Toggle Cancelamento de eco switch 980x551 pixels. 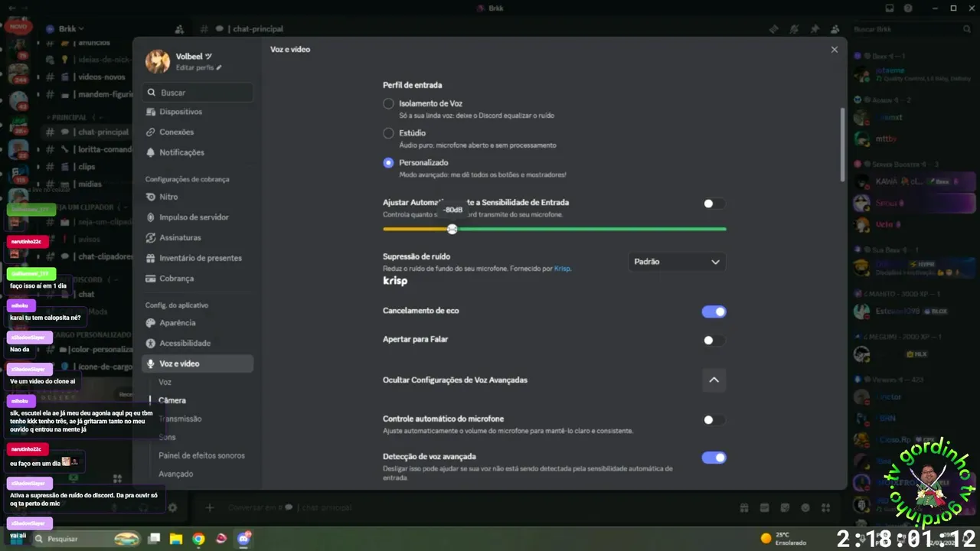714,311
